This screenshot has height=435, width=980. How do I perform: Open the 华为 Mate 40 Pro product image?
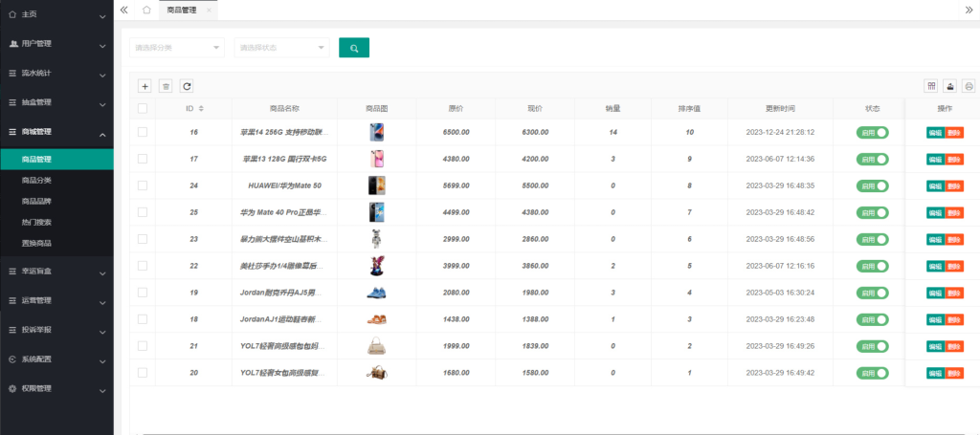tap(376, 212)
